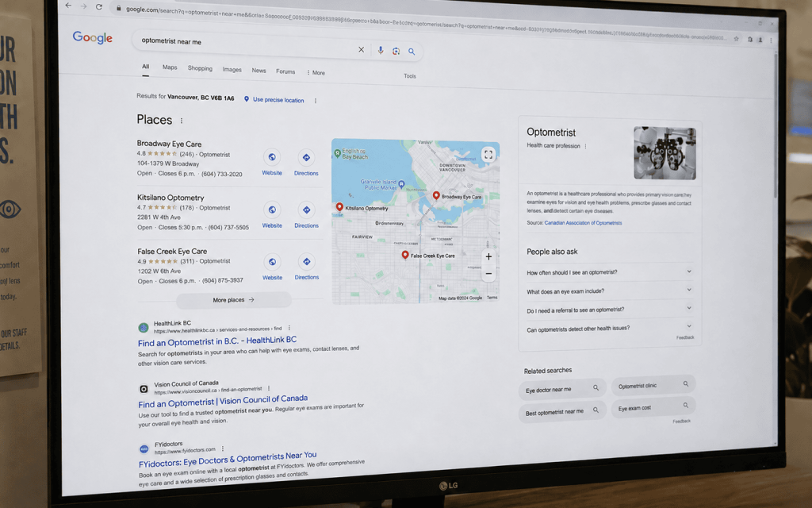Click the page vertical scrollbar
The height and width of the screenshot is (508, 812).
[x=776, y=125]
